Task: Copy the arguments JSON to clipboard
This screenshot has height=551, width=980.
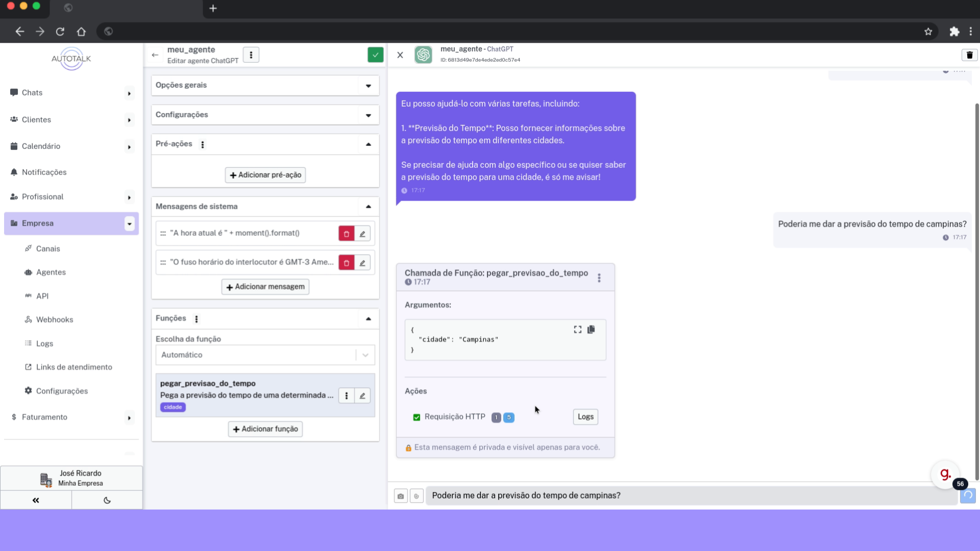Action: pyautogui.click(x=591, y=330)
